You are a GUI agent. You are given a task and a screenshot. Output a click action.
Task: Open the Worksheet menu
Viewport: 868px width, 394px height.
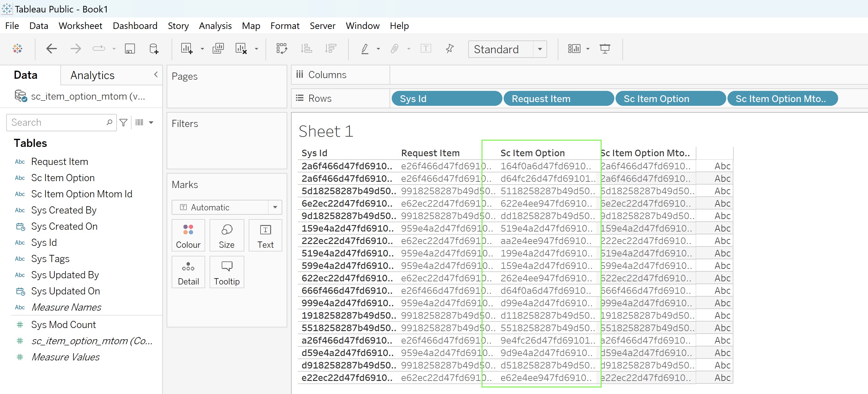tap(80, 26)
